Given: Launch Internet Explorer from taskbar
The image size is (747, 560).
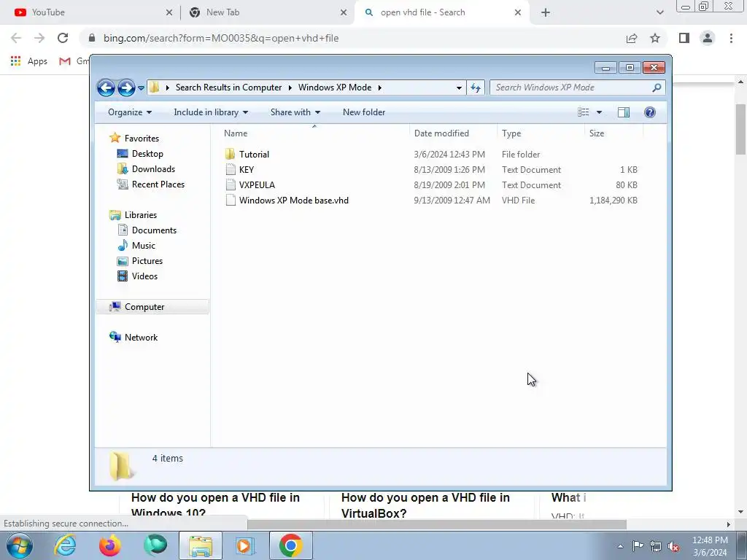Looking at the screenshot, I should [65, 545].
